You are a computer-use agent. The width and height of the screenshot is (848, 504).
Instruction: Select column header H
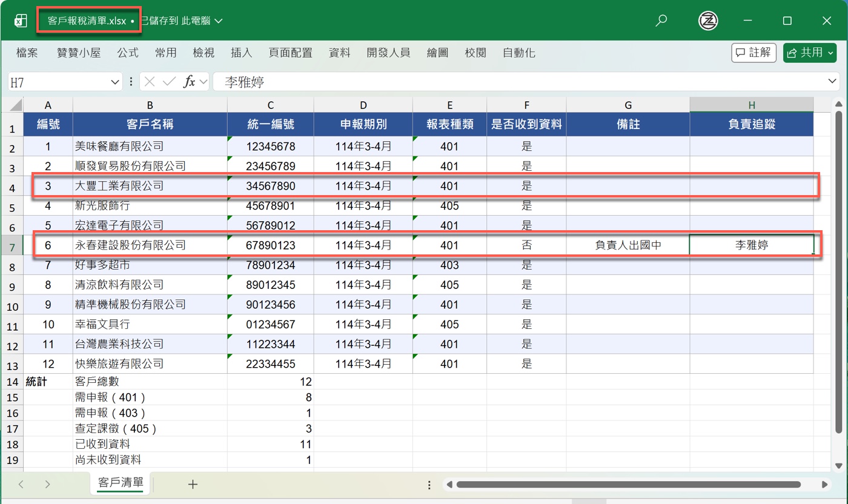[x=751, y=105]
